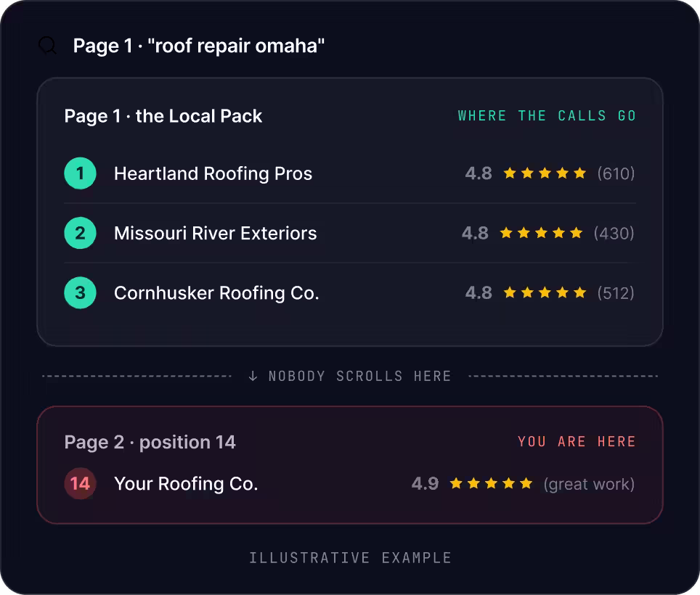Click the red rank 14 badge

coord(81,483)
